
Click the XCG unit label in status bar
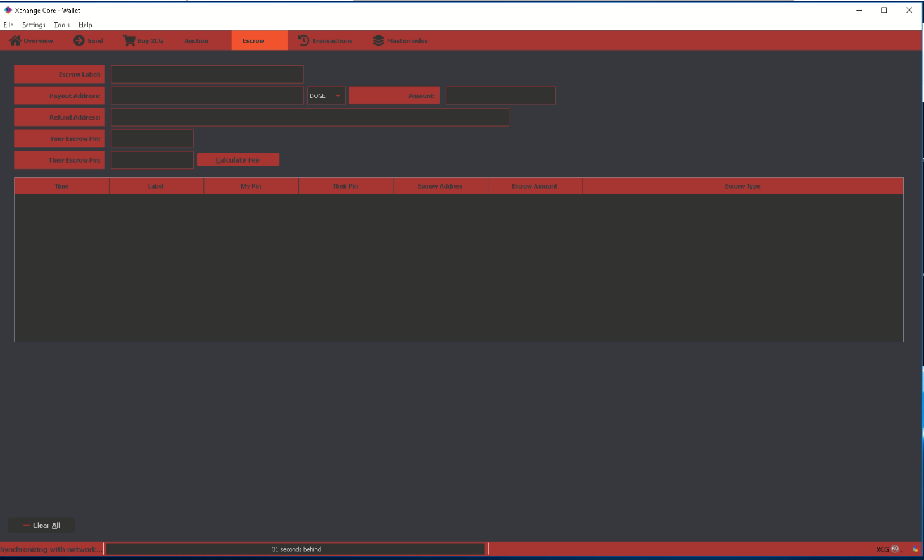882,549
